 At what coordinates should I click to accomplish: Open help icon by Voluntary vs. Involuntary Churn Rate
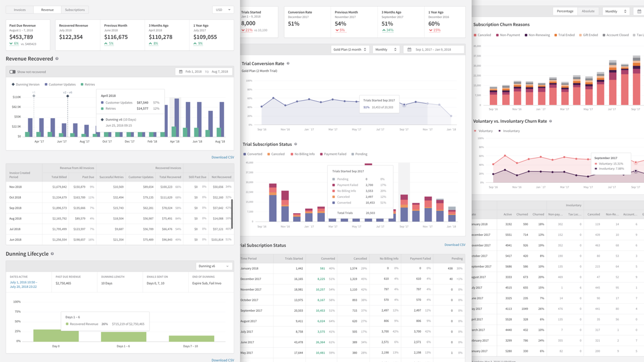pyautogui.click(x=550, y=121)
